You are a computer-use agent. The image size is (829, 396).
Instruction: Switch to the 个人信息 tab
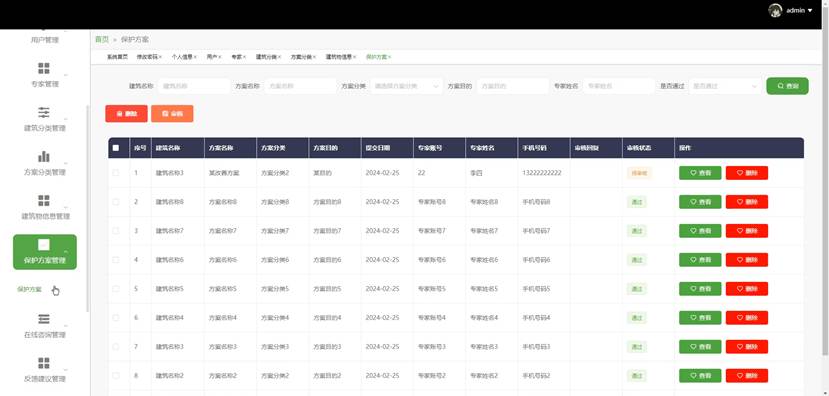pos(182,57)
